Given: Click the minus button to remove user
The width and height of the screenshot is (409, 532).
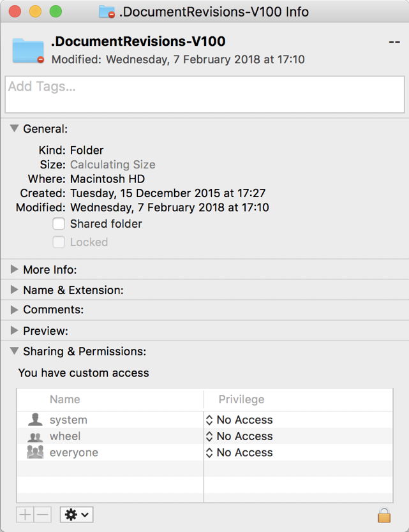Looking at the screenshot, I should [x=42, y=514].
